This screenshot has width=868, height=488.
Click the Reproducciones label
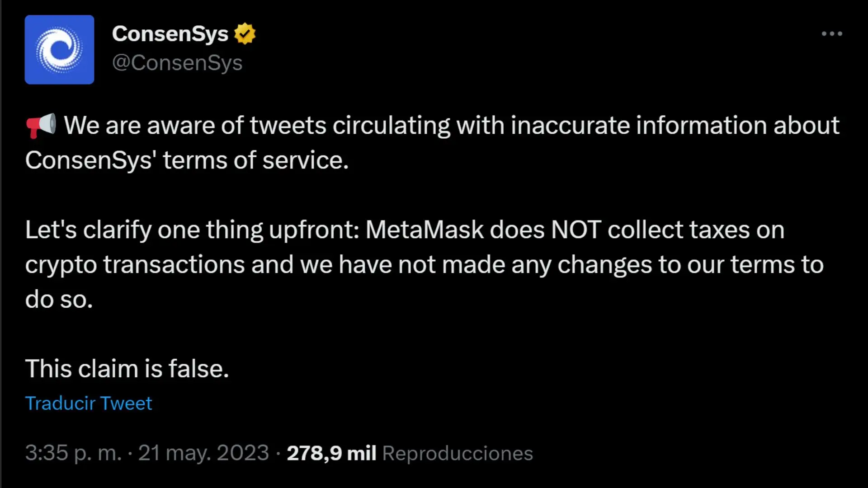(458, 453)
